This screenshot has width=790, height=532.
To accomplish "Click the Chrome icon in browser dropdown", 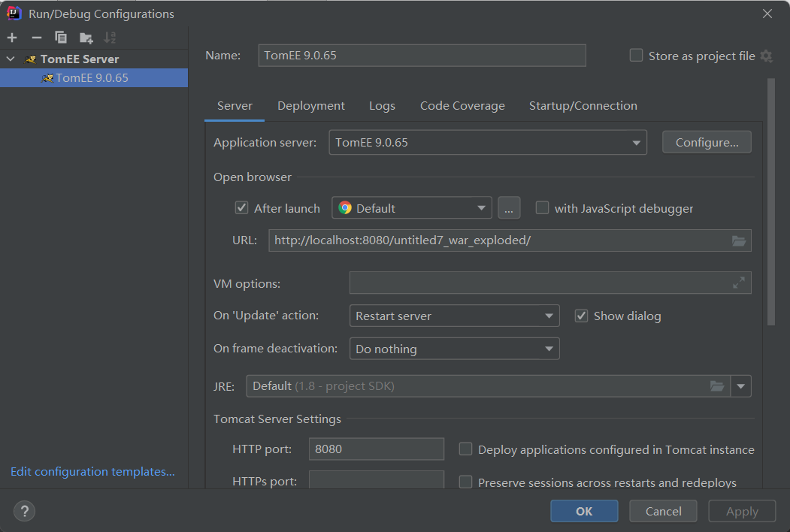I will [x=345, y=207].
